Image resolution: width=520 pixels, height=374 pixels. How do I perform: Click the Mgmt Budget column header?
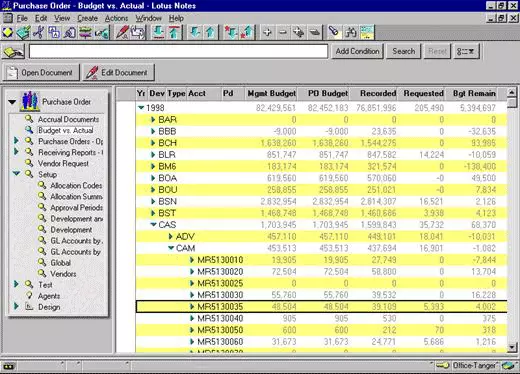(271, 94)
